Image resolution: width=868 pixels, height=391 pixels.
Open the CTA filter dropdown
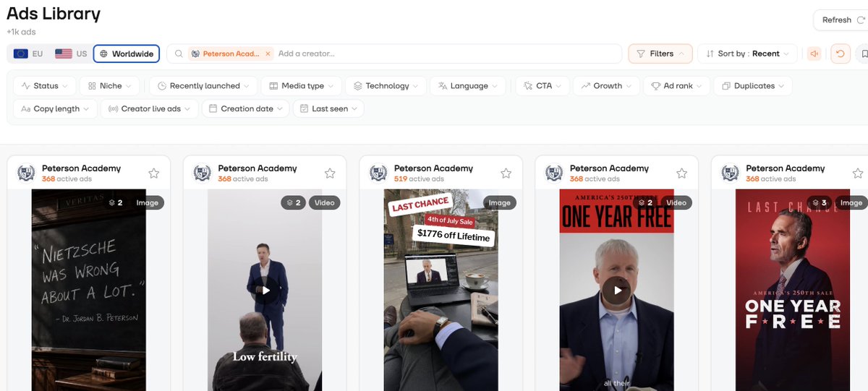[x=542, y=85]
